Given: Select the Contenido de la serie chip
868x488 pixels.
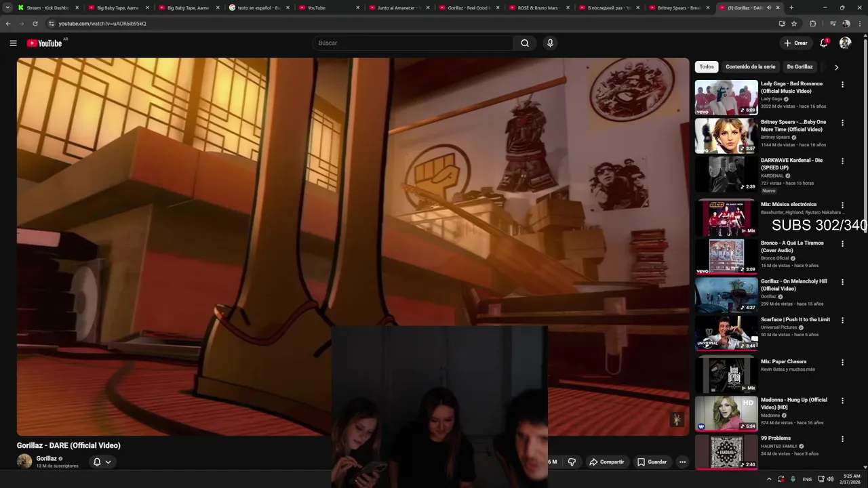Looking at the screenshot, I should point(750,67).
